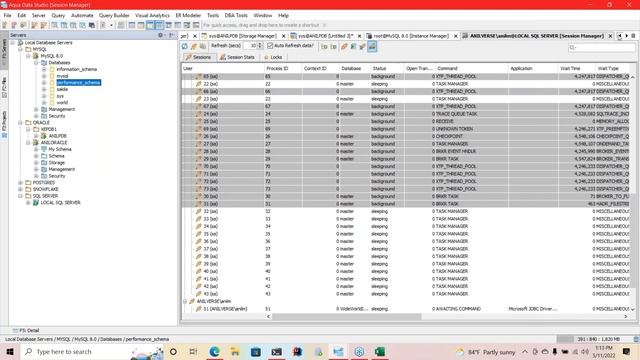640x360 pixels.
Task: Click the Refresh seconds stepper arrows
Action: (260, 46)
